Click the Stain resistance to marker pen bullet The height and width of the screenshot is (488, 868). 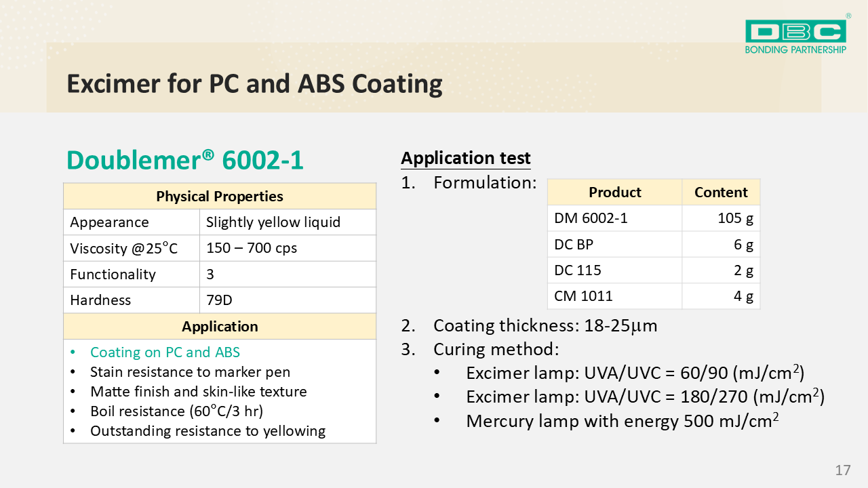[x=190, y=372]
